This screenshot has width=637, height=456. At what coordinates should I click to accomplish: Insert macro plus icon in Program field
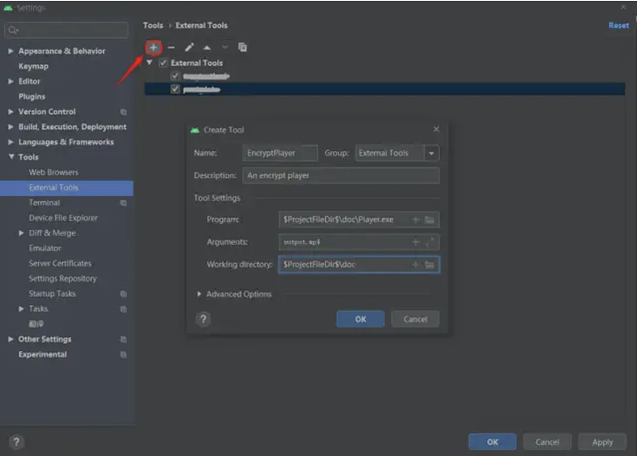pos(416,220)
